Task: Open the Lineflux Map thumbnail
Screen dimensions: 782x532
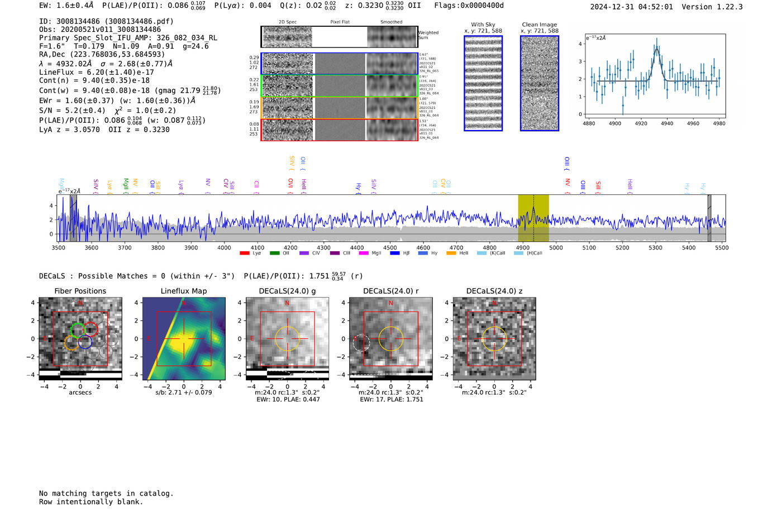Action: point(184,339)
